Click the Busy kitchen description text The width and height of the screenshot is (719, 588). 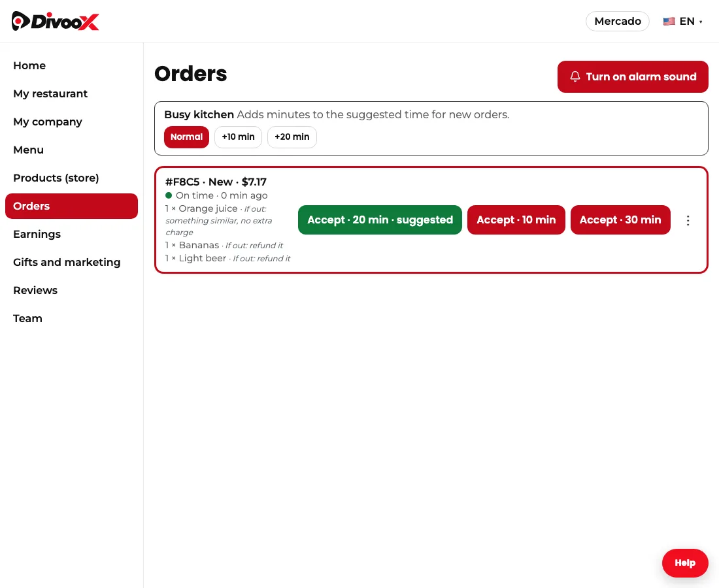(x=373, y=114)
